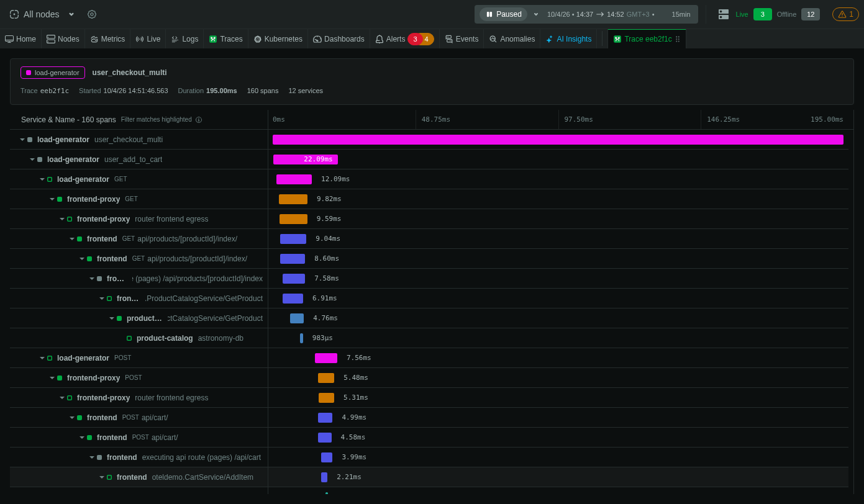Click the 7.56ms load-generator POST bar
The width and height of the screenshot is (864, 504).
pos(326,358)
